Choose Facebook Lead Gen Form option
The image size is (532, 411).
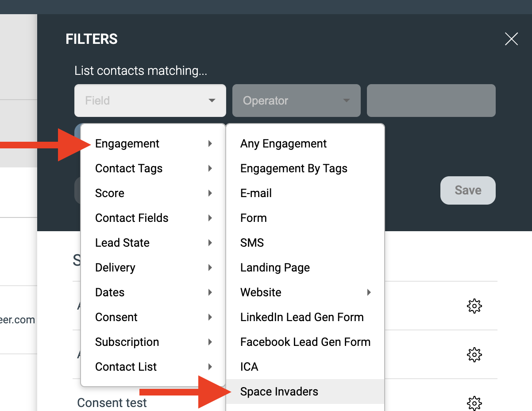pyautogui.click(x=305, y=342)
